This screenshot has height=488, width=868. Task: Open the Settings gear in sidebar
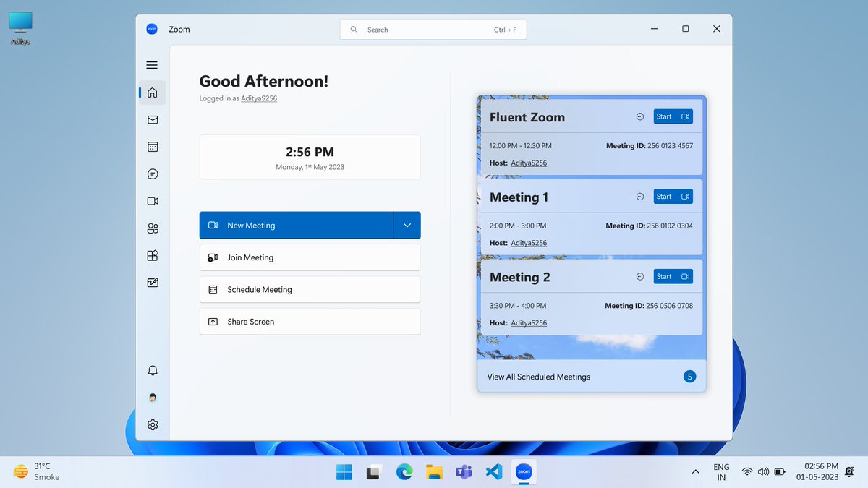(152, 425)
